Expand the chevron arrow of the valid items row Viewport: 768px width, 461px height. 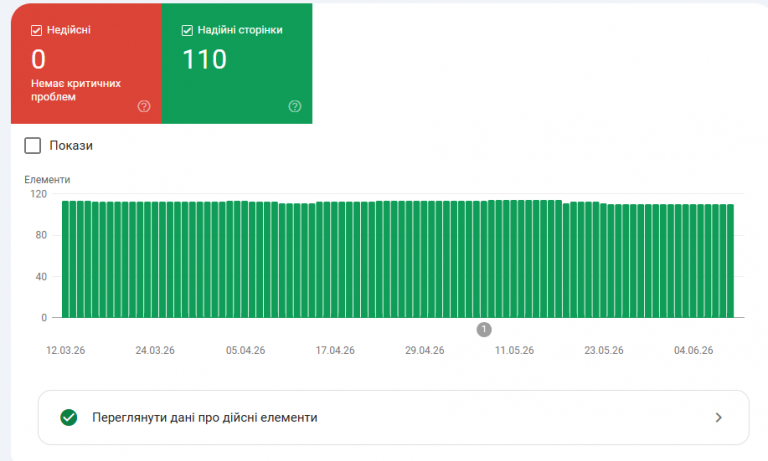point(719,417)
